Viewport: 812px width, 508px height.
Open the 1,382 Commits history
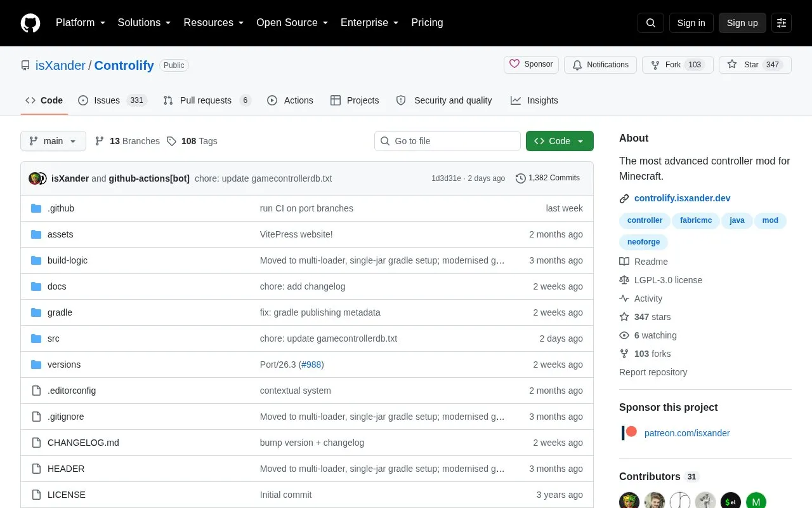[547, 178]
